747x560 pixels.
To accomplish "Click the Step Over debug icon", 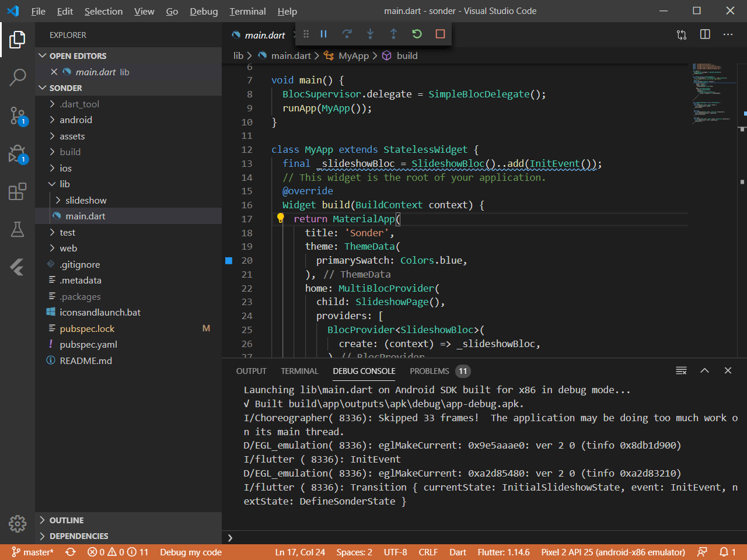I will click(347, 34).
